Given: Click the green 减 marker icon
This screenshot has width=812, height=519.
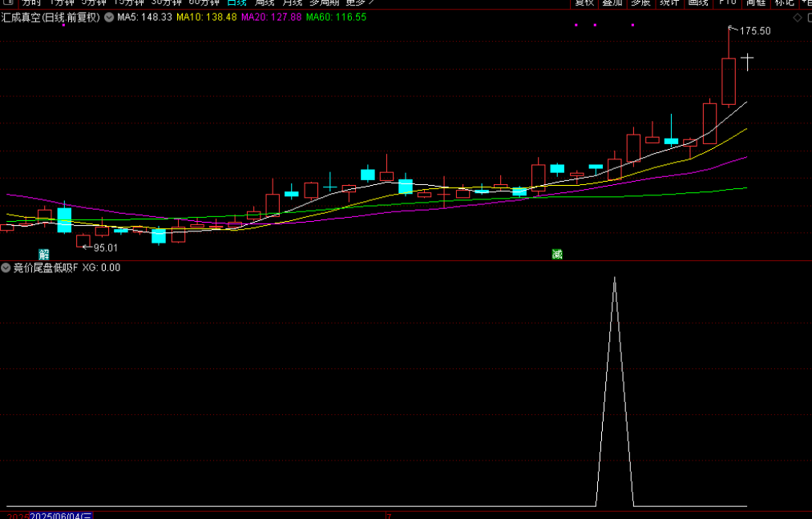Looking at the screenshot, I should (557, 254).
